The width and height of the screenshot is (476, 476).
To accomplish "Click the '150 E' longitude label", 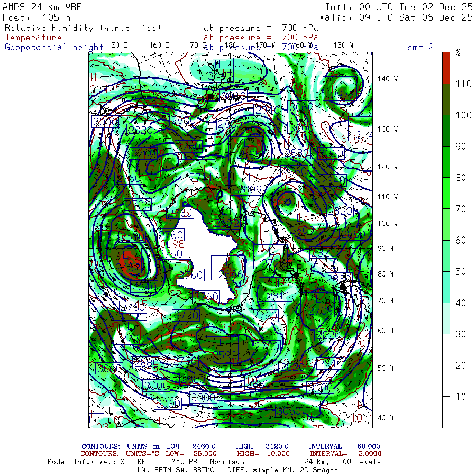I will tap(117, 45).
